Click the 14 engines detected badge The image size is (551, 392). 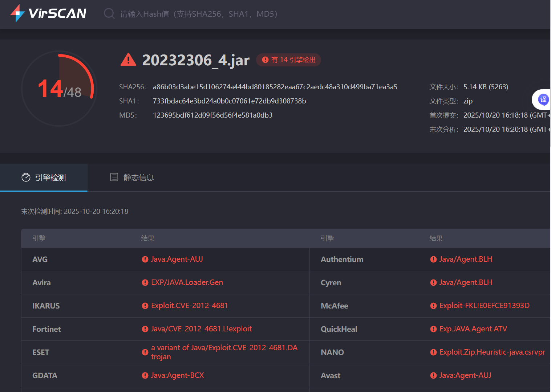[288, 60]
